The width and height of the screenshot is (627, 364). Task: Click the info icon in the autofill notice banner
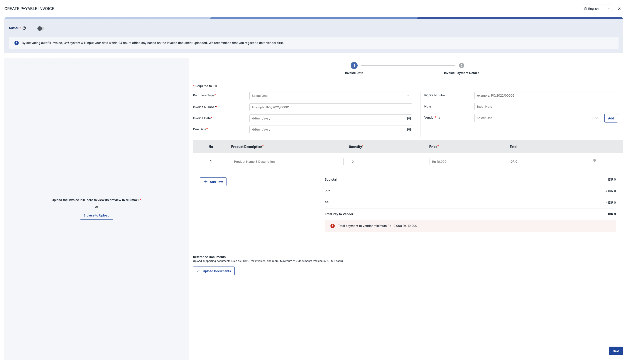click(16, 43)
